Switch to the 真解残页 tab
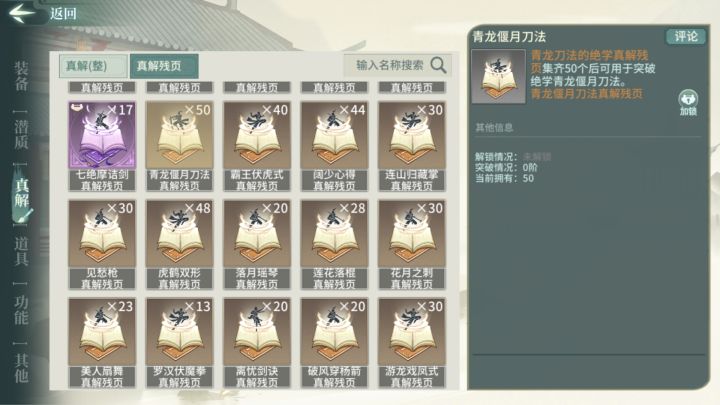The height and width of the screenshot is (405, 720). click(x=164, y=66)
